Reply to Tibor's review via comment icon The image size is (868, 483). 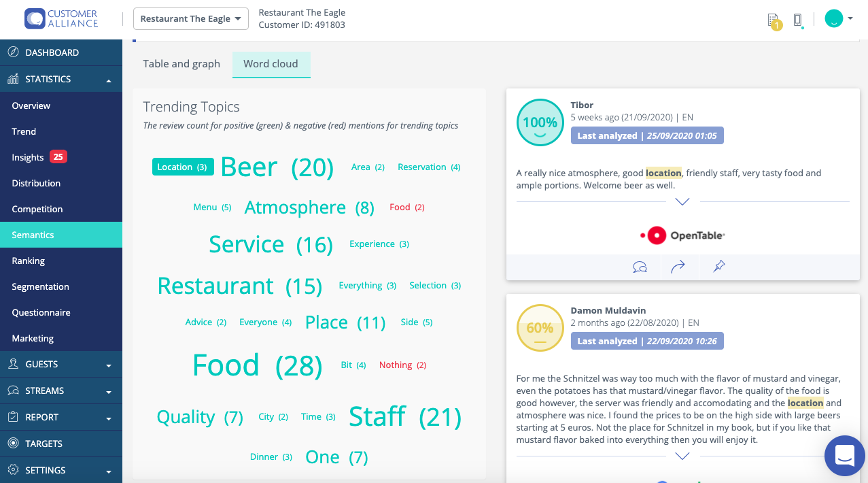(640, 267)
